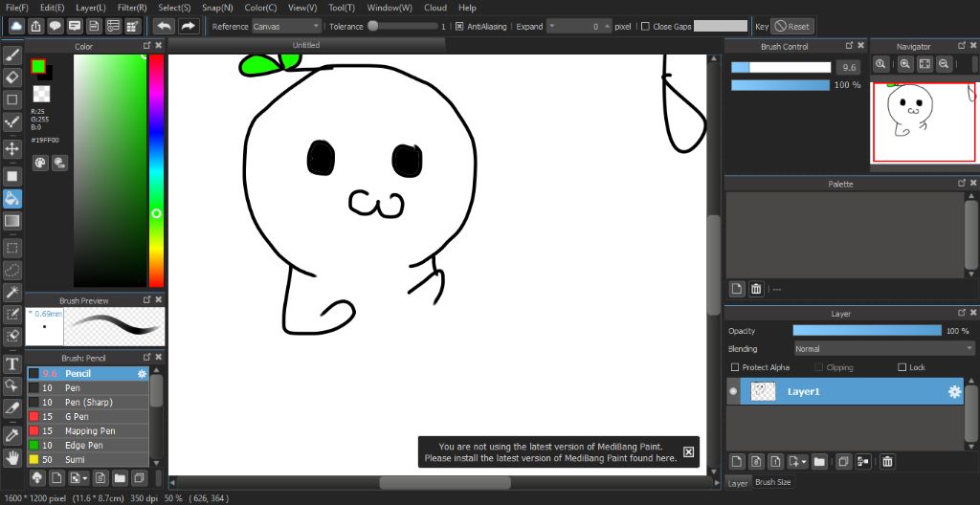Select the Magic Wand tool
This screenshot has height=505, width=980.
pos(12,292)
